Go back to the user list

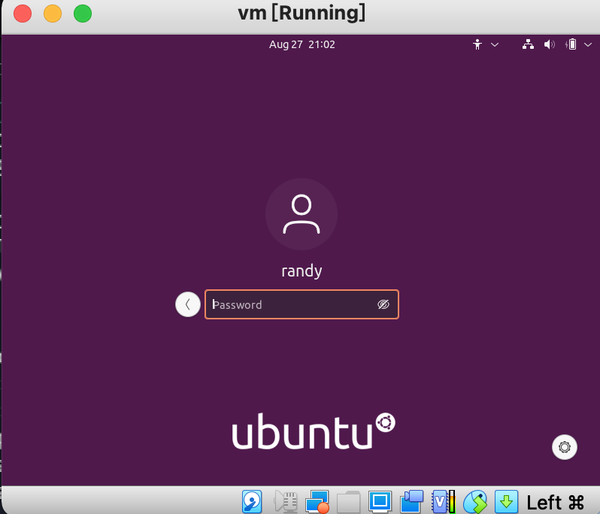(188, 305)
